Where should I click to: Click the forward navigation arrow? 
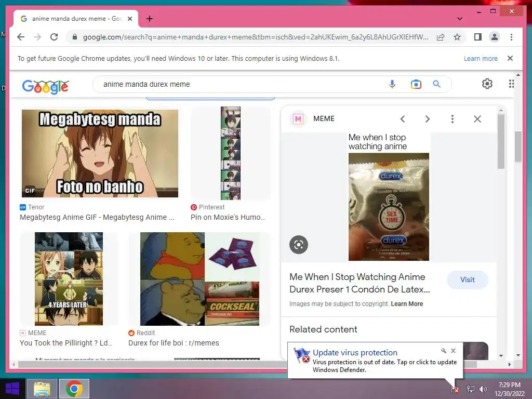(37, 37)
